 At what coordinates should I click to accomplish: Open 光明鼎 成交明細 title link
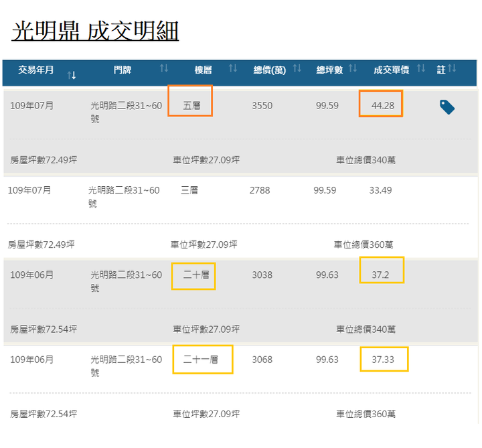[95, 31]
